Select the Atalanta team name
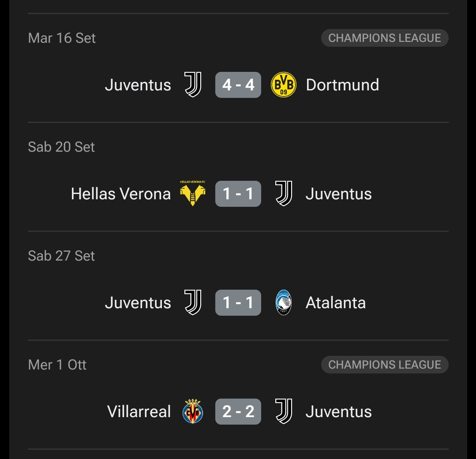Screen dimensions: 476x459 click(336, 302)
